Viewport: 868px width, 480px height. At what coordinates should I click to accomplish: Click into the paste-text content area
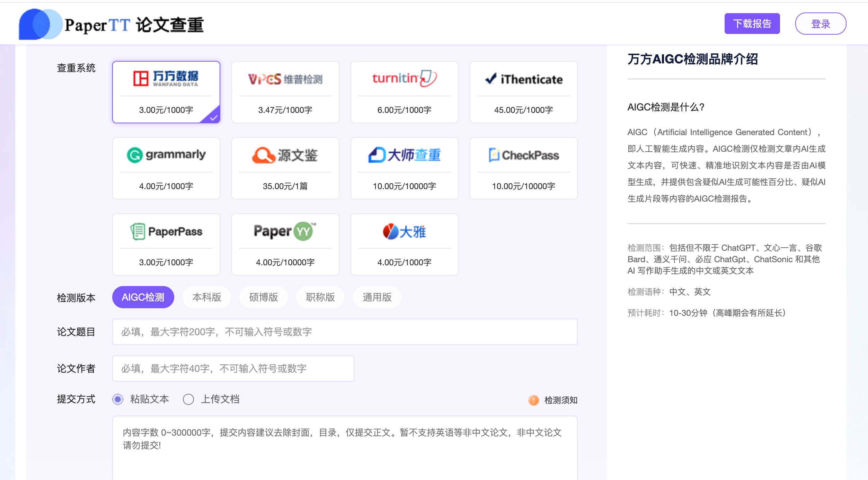[345, 448]
